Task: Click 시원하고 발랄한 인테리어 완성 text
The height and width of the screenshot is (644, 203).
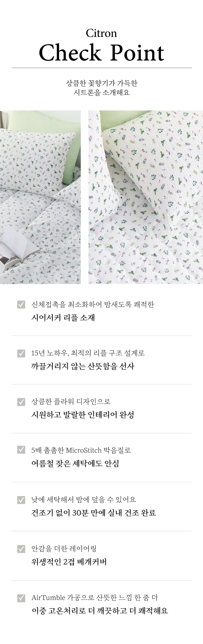Action: click(x=82, y=415)
